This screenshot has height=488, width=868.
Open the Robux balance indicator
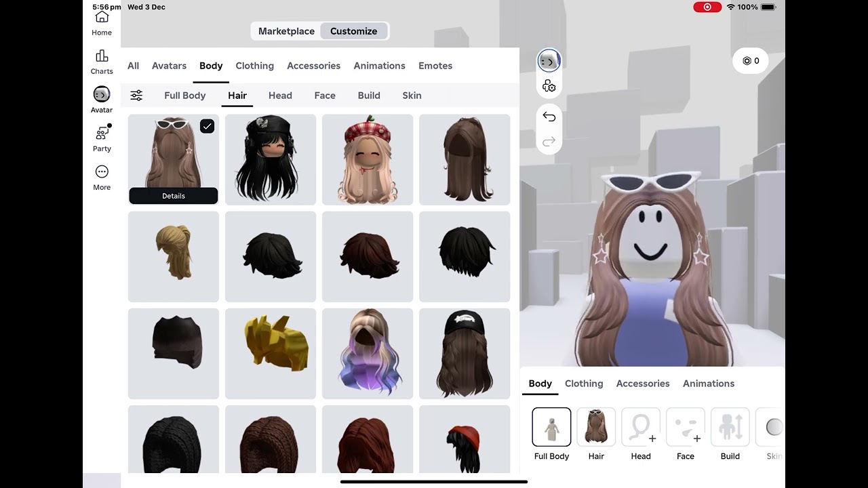[750, 61]
